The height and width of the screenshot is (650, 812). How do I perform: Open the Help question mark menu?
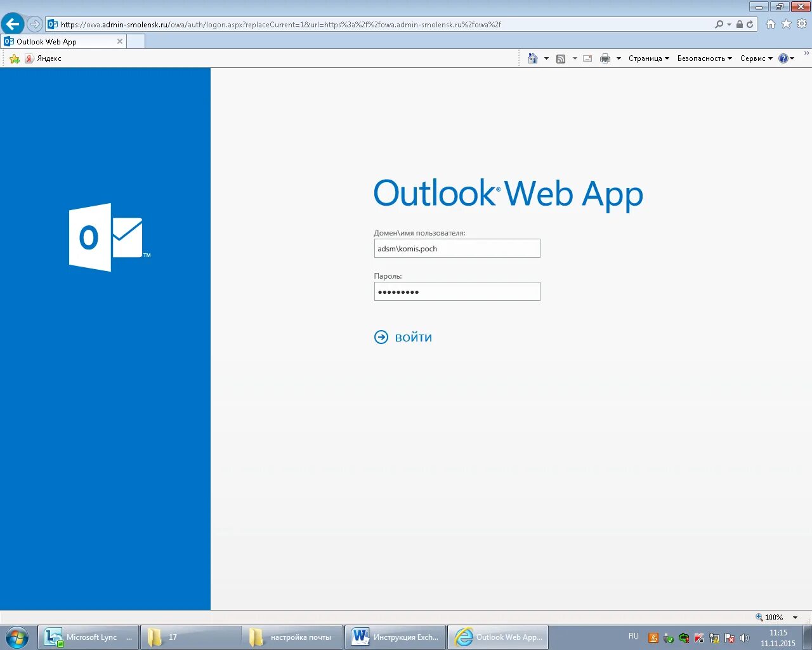[787, 58]
